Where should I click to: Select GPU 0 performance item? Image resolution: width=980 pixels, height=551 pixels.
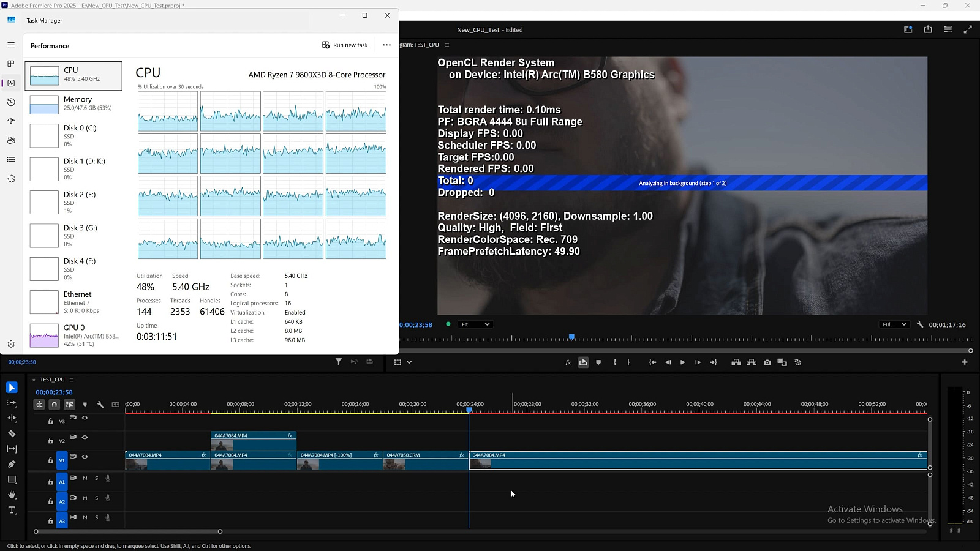click(x=73, y=335)
